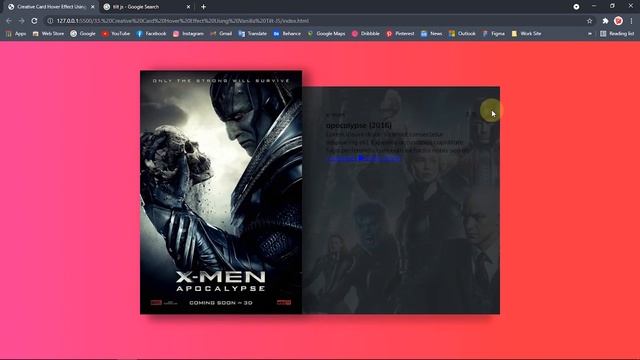Open the Work Site bookmark folder
This screenshot has width=640, height=360.
click(x=526, y=33)
